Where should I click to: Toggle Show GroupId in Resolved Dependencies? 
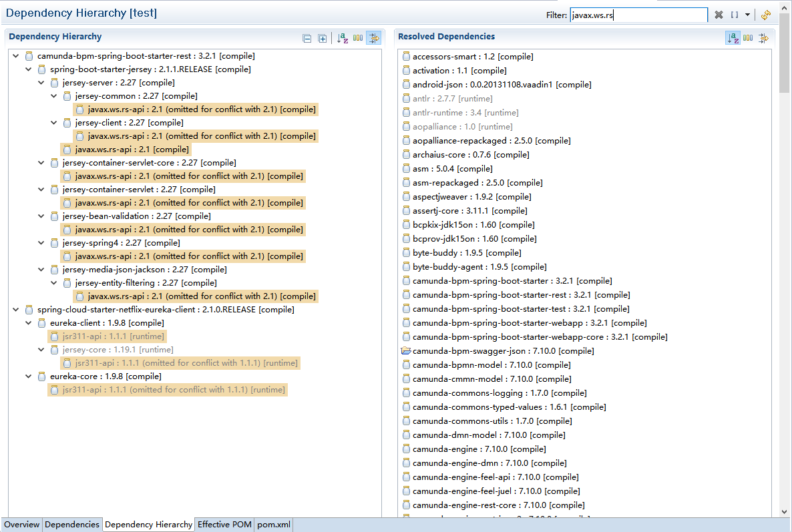click(x=748, y=38)
